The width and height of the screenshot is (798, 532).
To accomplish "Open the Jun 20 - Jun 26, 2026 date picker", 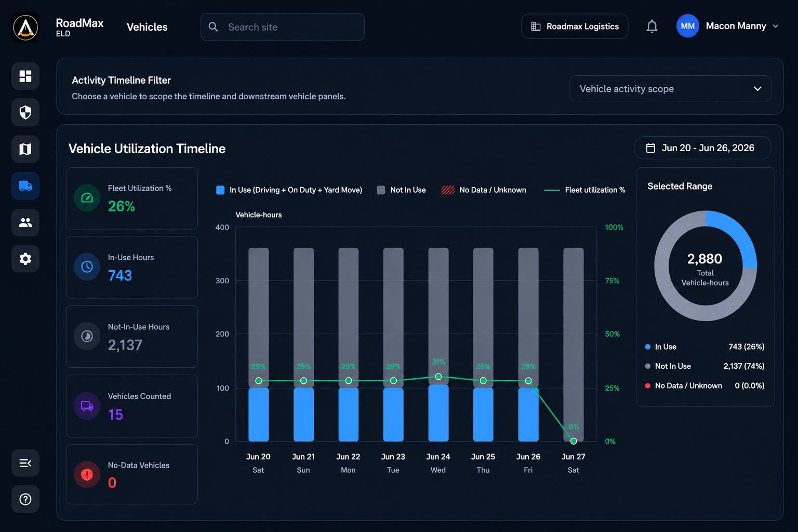I will pos(702,148).
